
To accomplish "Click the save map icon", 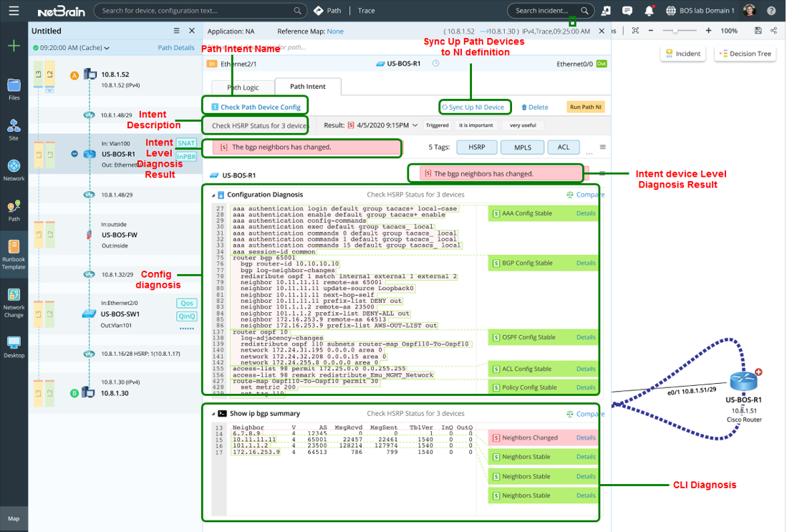I will (758, 31).
